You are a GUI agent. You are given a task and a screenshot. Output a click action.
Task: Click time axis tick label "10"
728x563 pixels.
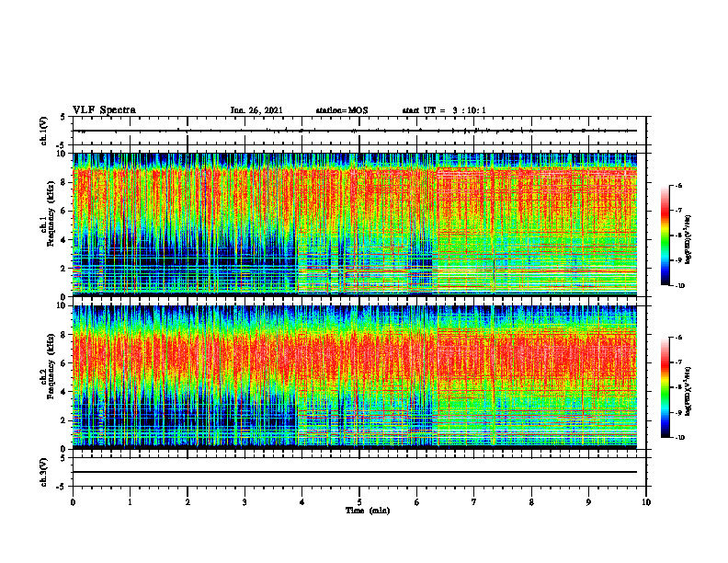point(646,502)
